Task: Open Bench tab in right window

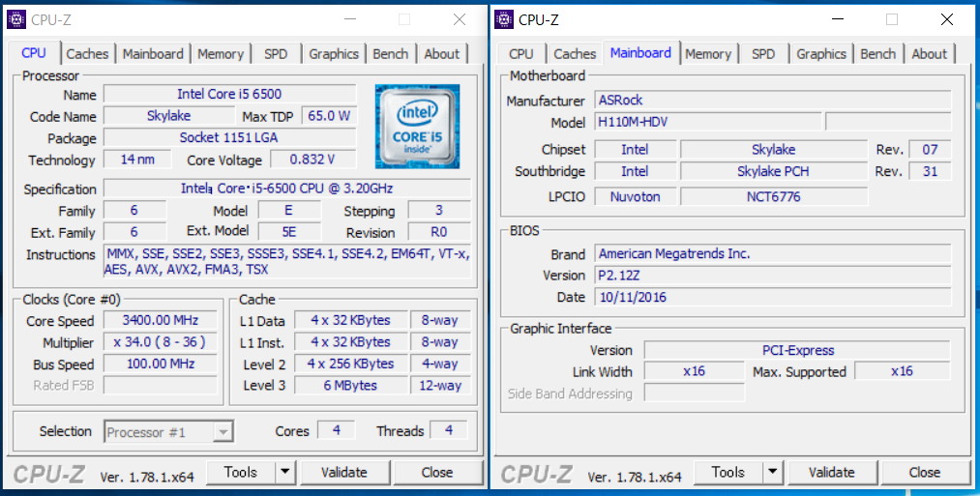Action: (878, 54)
